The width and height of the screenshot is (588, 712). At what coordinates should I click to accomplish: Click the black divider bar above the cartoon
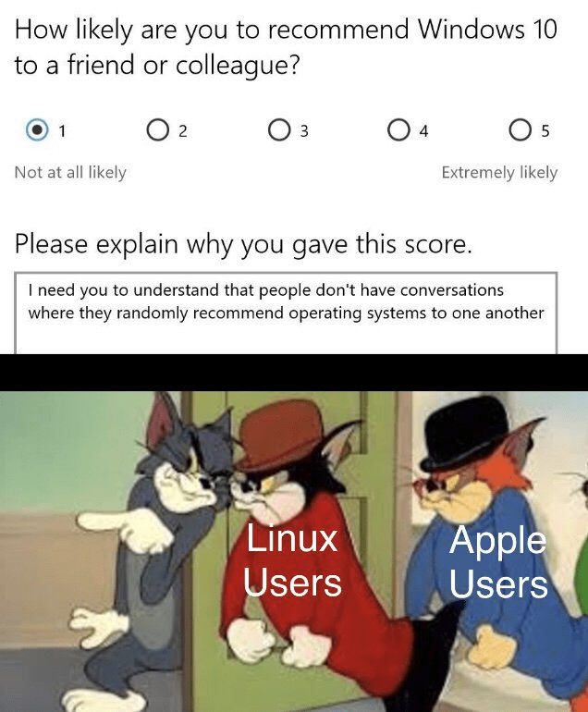294,373
